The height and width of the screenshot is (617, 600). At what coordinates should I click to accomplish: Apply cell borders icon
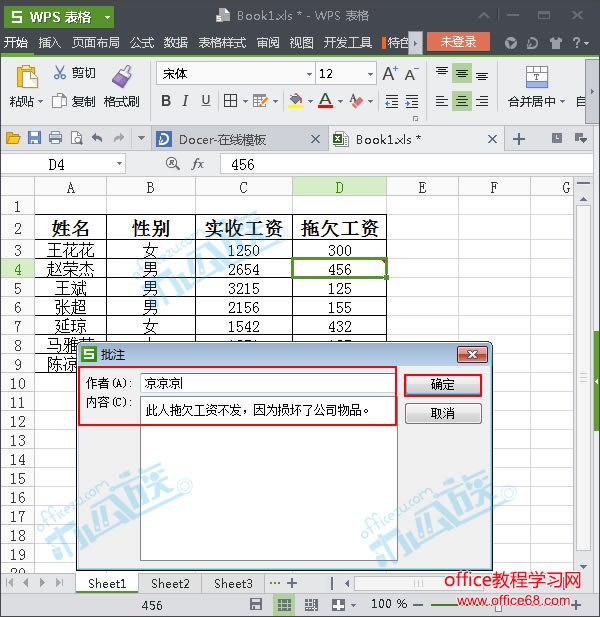click(x=231, y=101)
